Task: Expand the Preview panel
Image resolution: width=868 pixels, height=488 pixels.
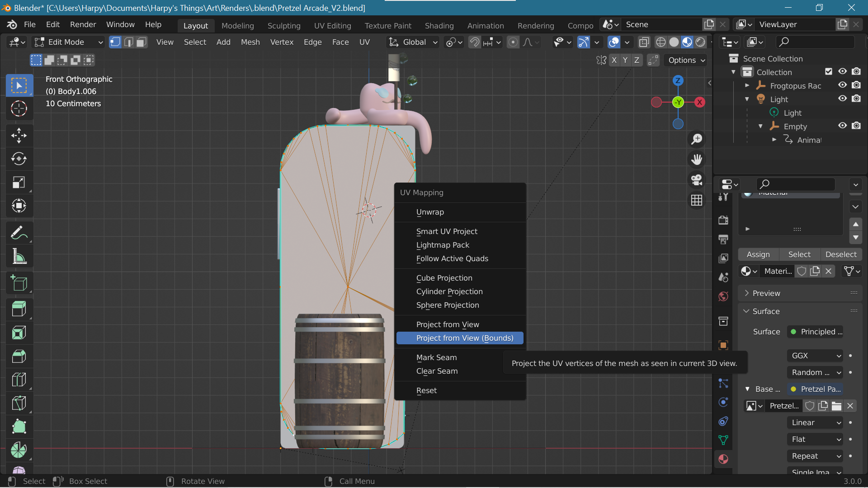Action: 800,293
